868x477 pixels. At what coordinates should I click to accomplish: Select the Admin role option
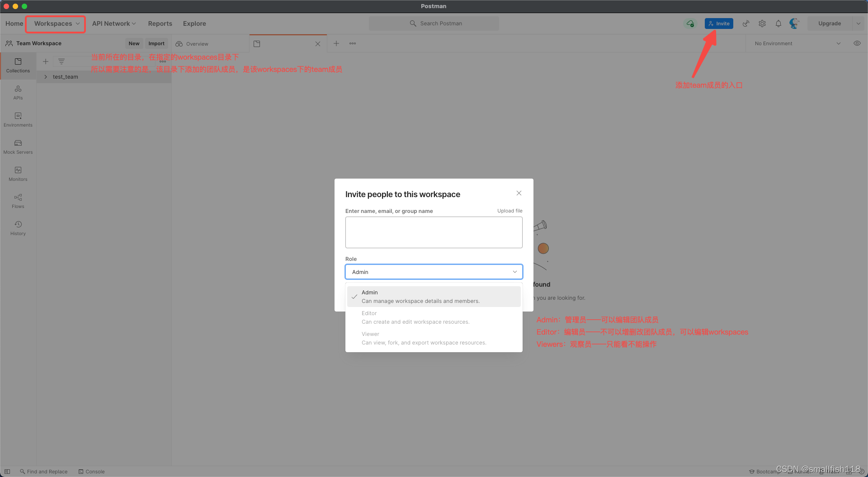pyautogui.click(x=434, y=297)
